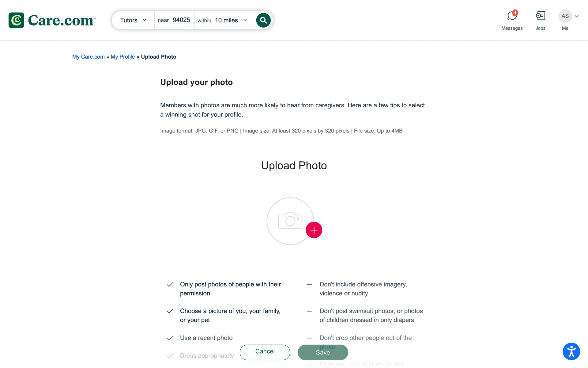Click the Cancel button
Image resolution: width=588 pixels, height=368 pixels.
tap(265, 352)
